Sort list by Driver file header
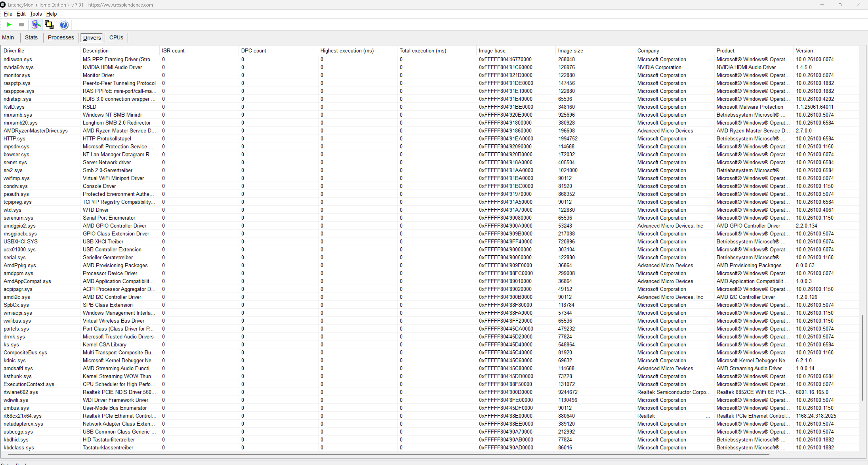The height and width of the screenshot is (465, 868). click(14, 50)
